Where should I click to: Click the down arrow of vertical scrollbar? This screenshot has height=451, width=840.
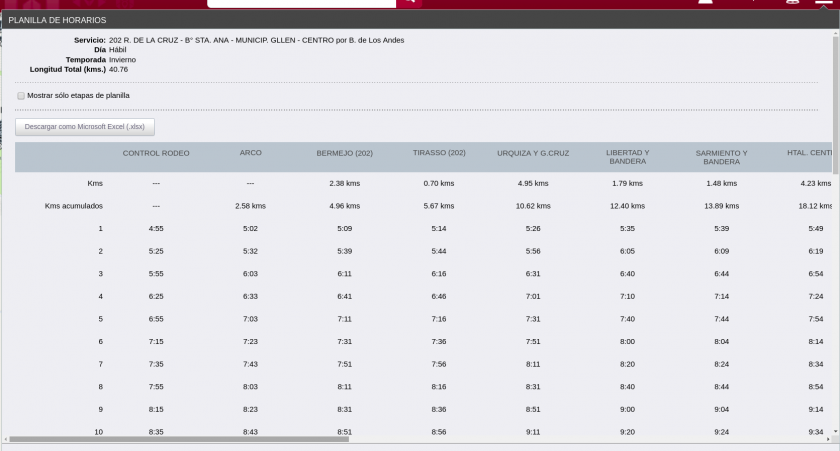(x=835, y=430)
